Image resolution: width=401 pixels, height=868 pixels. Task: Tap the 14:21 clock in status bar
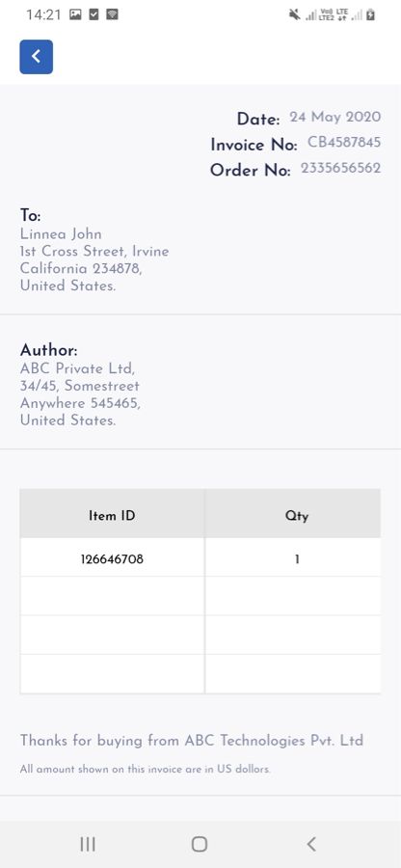point(43,14)
